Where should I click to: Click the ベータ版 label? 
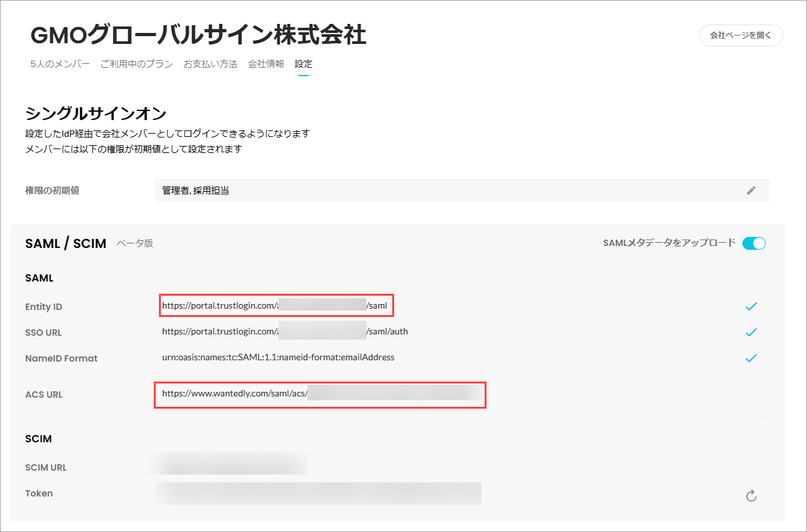tap(135, 243)
